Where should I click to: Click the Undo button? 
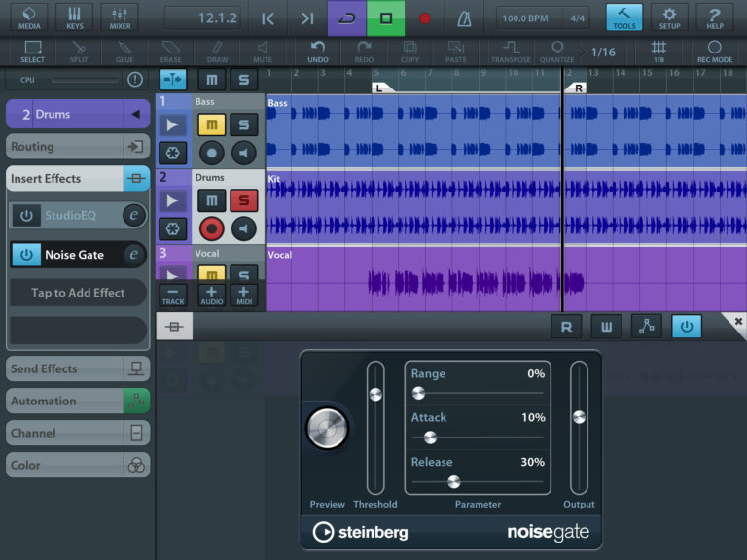click(318, 52)
